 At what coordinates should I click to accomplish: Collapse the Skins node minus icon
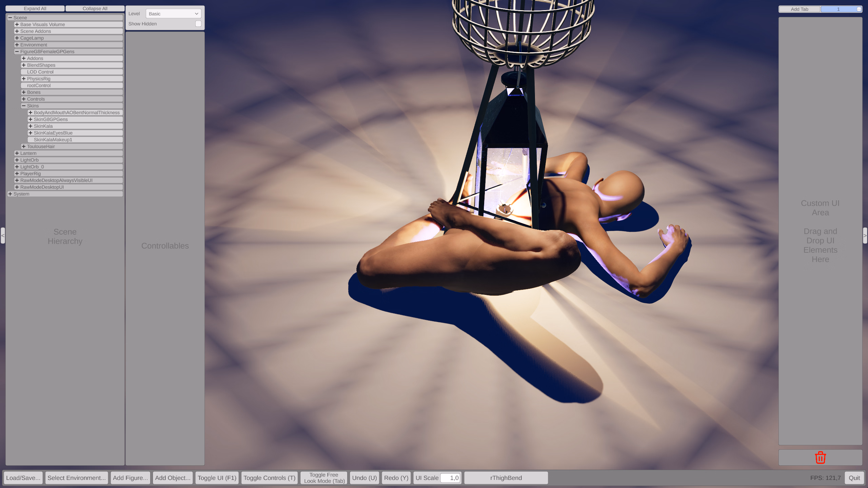tap(24, 106)
